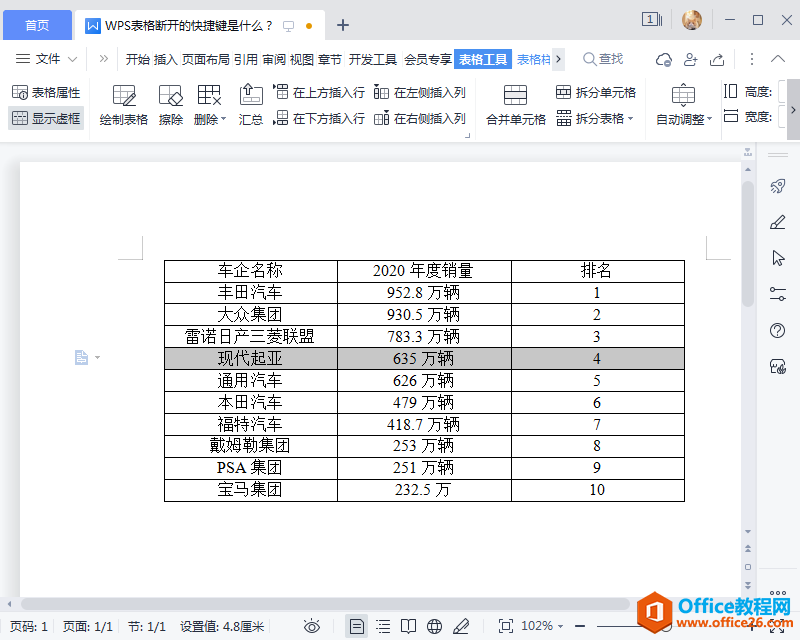Expand quick access toolbar chevrons
This screenshot has width=800, height=640.
point(104,59)
